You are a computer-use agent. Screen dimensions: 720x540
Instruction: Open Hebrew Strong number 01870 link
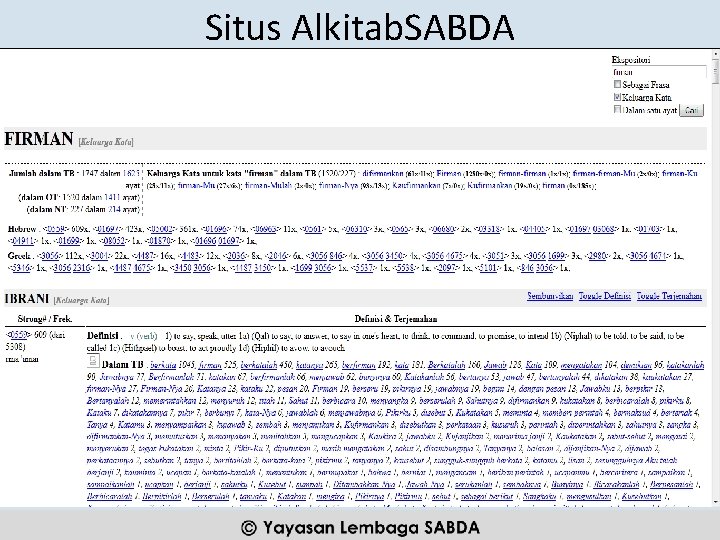pyautogui.click(x=160, y=241)
